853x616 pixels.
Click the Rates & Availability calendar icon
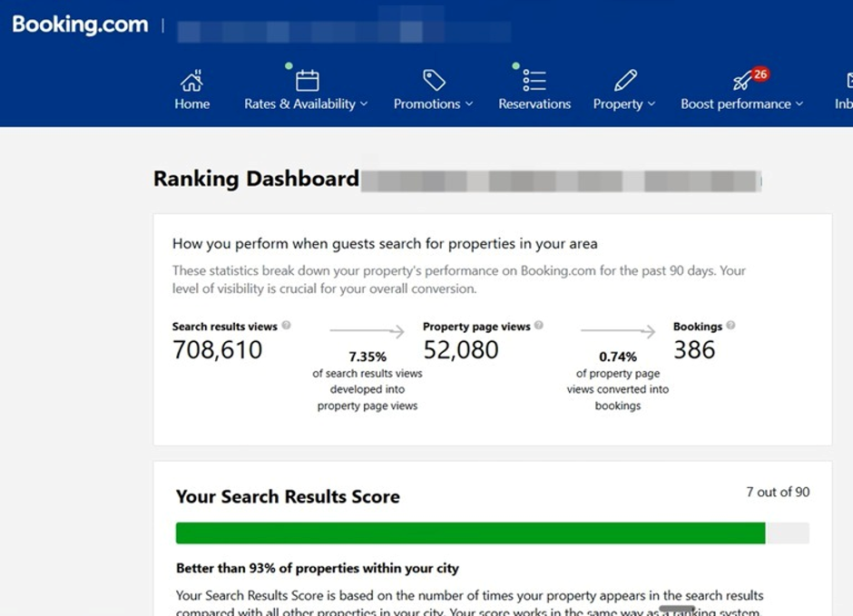(308, 81)
